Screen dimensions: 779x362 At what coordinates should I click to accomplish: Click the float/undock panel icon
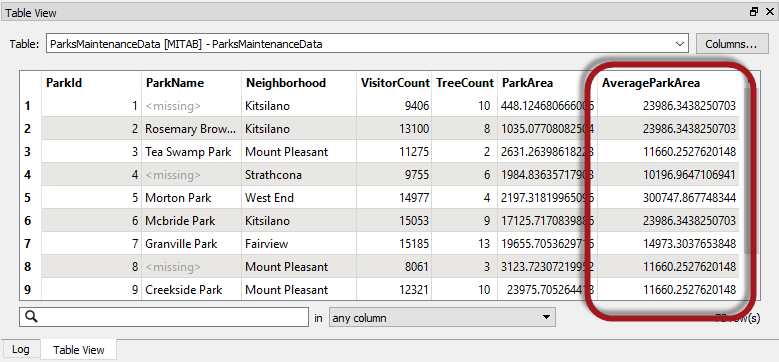tap(754, 12)
